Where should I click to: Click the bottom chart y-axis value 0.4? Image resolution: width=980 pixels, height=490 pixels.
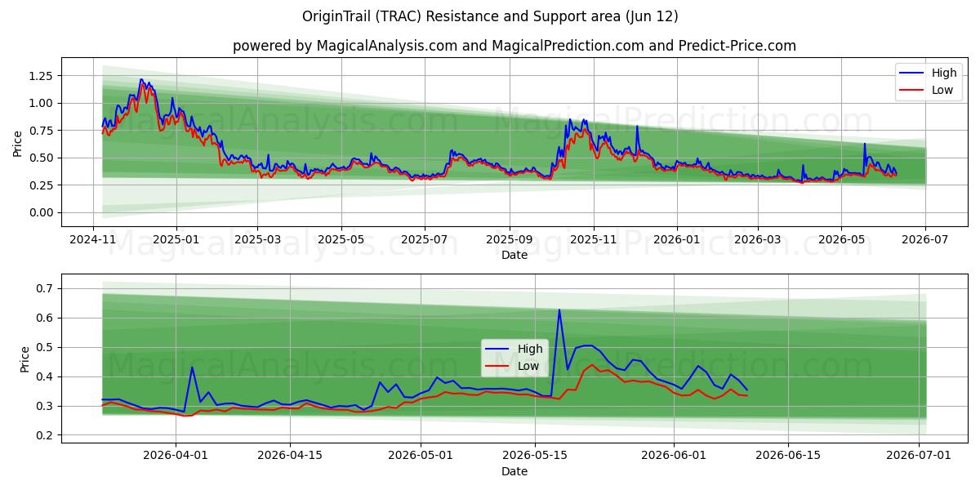coord(45,376)
